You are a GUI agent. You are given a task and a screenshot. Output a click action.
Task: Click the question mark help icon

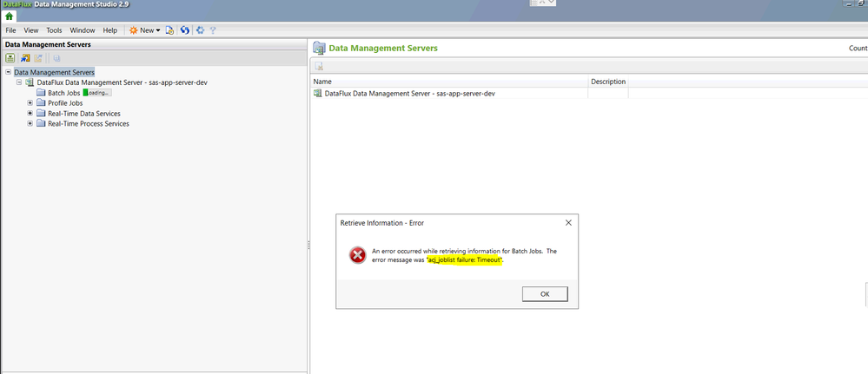(x=213, y=30)
